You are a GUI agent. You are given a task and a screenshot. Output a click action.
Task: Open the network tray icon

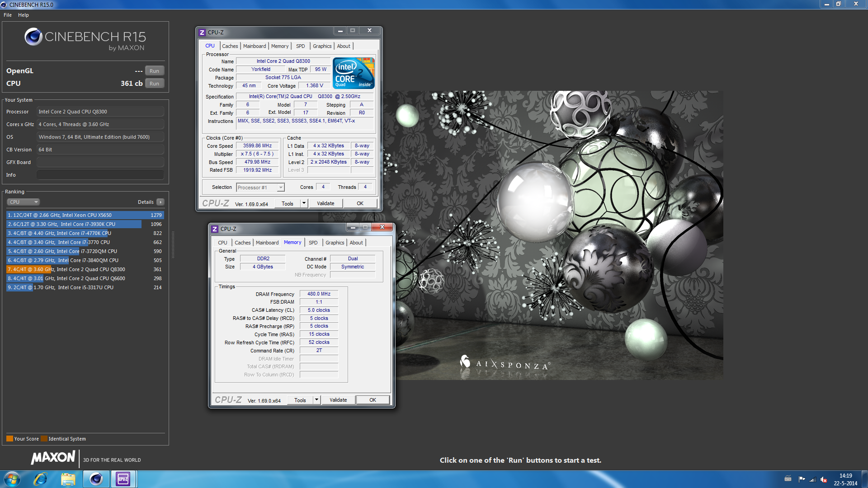pos(812,479)
